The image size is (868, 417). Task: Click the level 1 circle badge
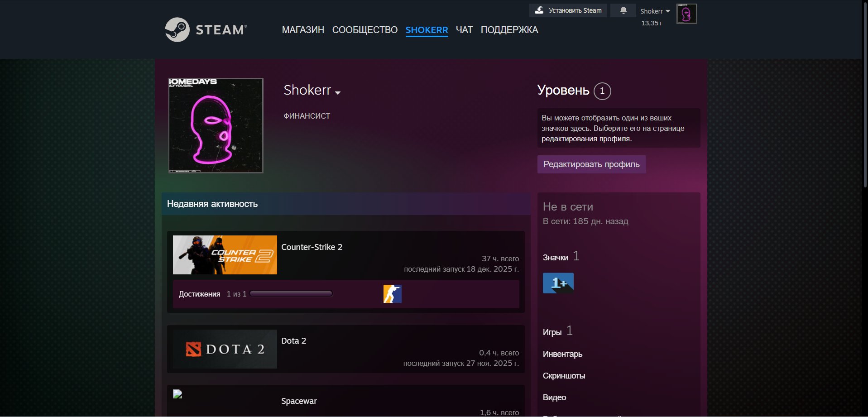click(x=602, y=91)
